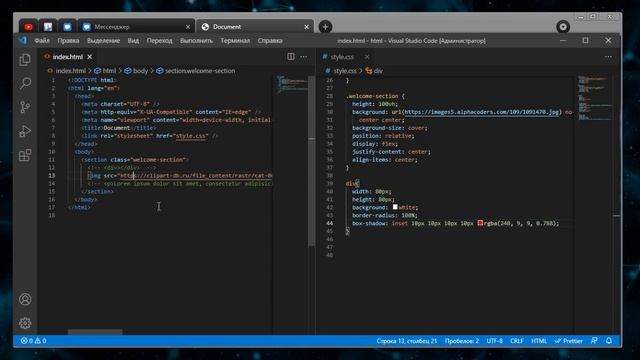640x360 pixels.
Task: Open the Выполнить menu
Action: (196, 40)
